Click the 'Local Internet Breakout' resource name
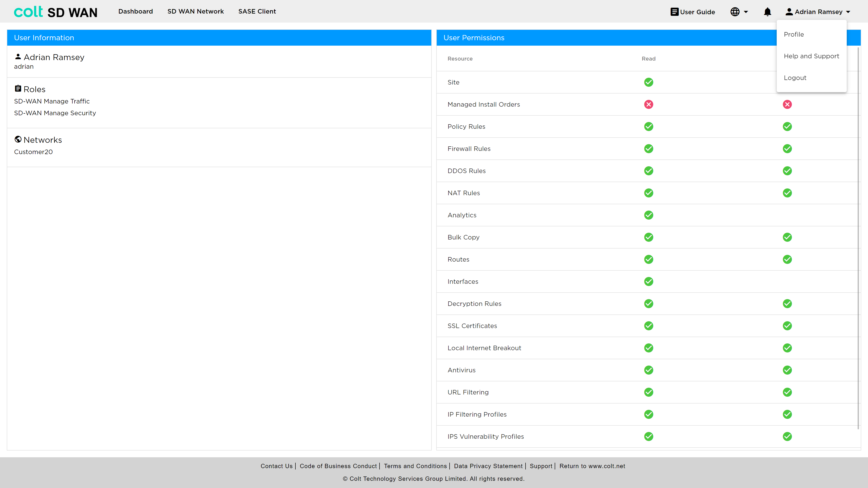 point(484,348)
